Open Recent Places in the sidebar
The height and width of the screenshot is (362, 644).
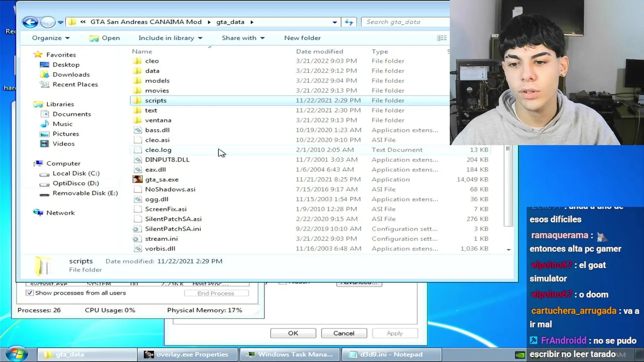tap(75, 84)
